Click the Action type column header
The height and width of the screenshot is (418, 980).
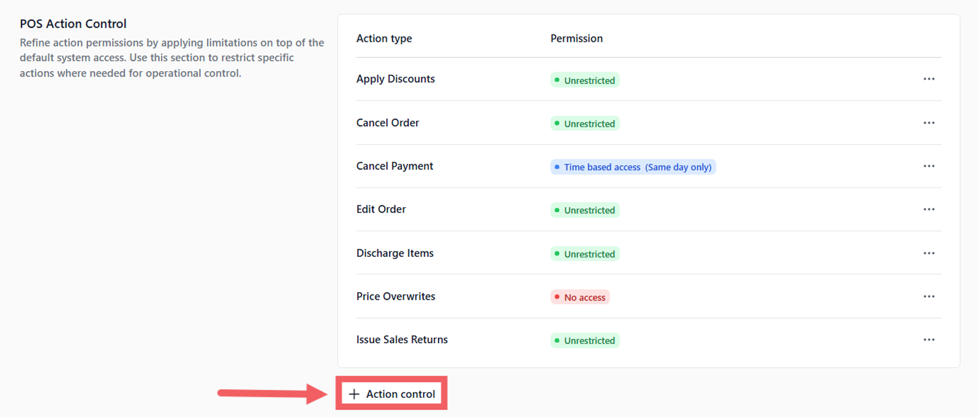tap(384, 39)
